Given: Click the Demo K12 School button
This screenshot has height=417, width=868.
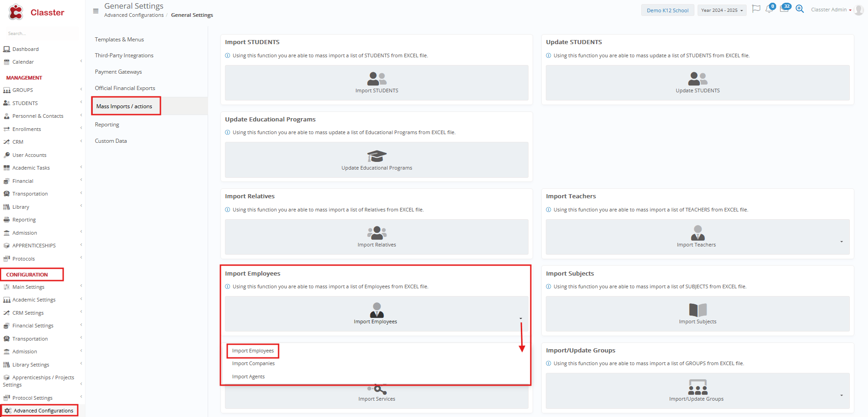Looking at the screenshot, I should pyautogui.click(x=667, y=10).
